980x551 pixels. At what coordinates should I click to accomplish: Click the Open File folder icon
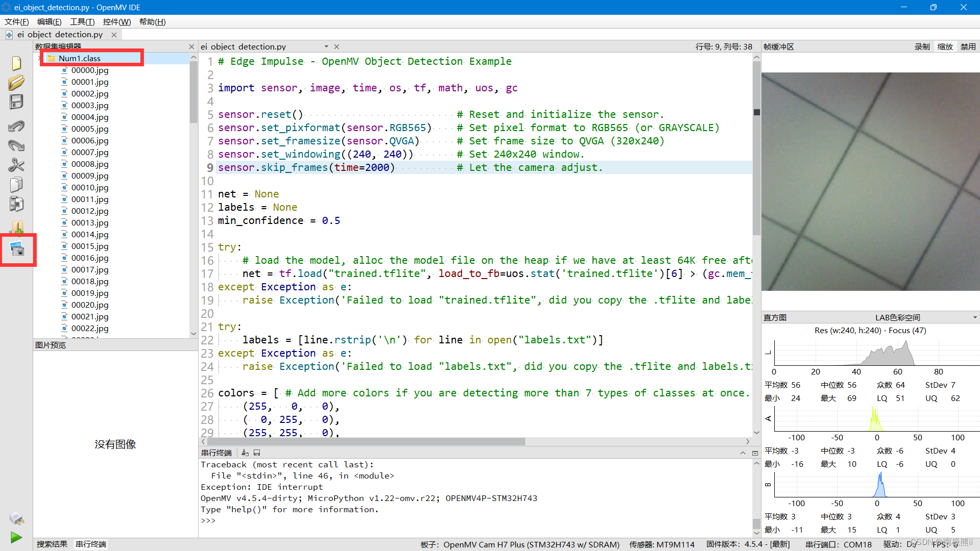(x=16, y=83)
